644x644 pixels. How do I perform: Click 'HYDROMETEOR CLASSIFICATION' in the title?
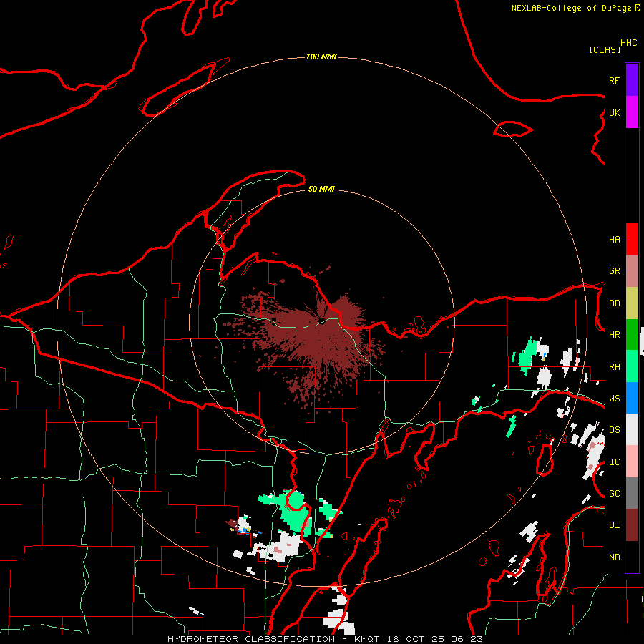251,639
